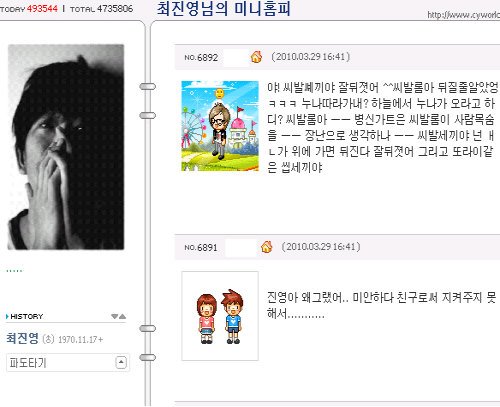Click the dotted line under the profile photo

[x=15, y=271]
